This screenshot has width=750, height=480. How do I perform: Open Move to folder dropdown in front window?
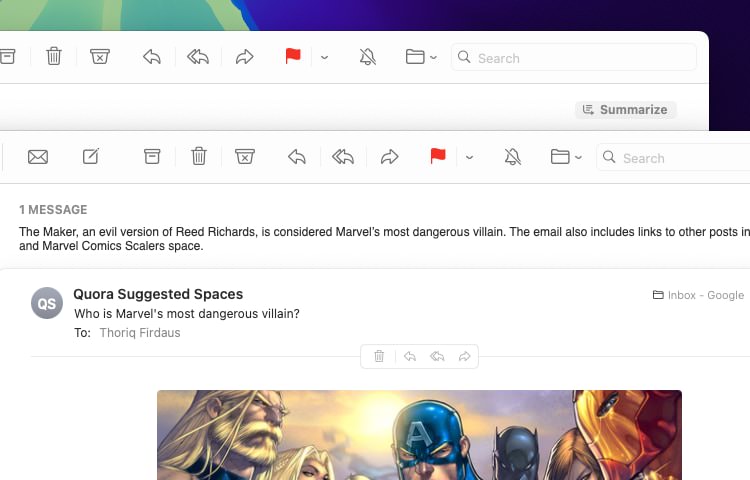pyautogui.click(x=566, y=157)
